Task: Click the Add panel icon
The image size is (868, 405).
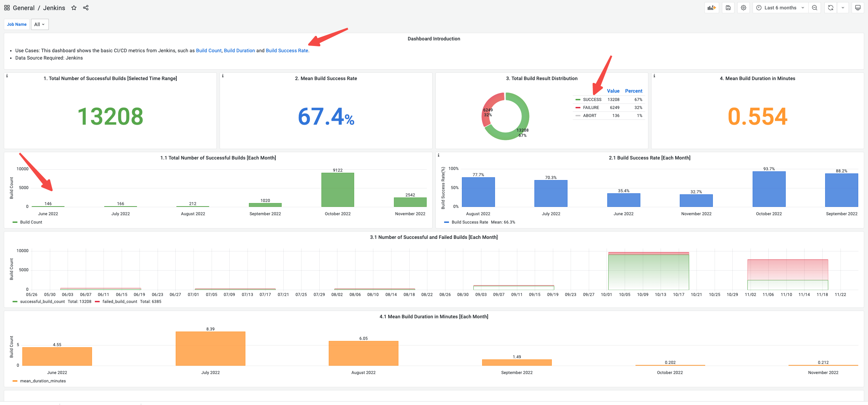Action: (x=711, y=8)
